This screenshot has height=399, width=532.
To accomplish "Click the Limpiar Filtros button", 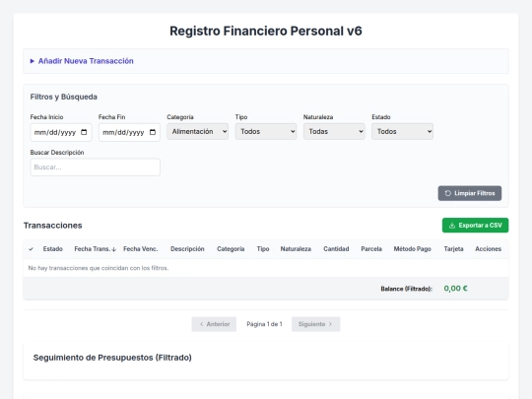I will pos(470,193).
